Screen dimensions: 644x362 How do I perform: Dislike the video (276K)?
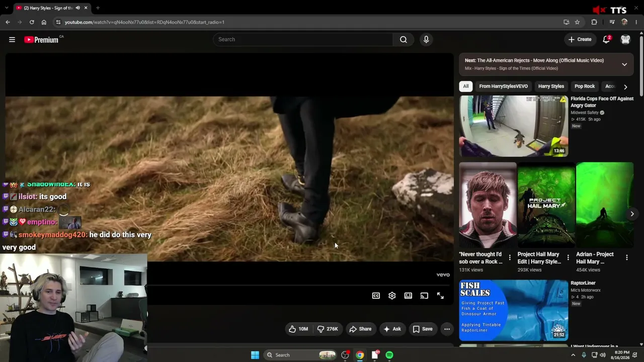[x=327, y=329]
